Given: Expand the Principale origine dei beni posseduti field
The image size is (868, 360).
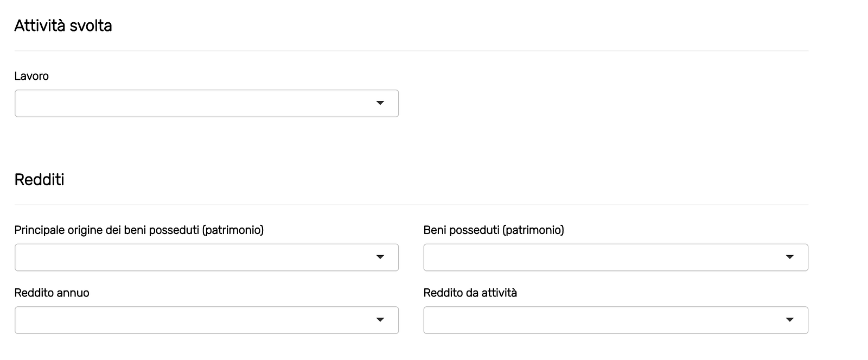Looking at the screenshot, I should click(195, 257).
